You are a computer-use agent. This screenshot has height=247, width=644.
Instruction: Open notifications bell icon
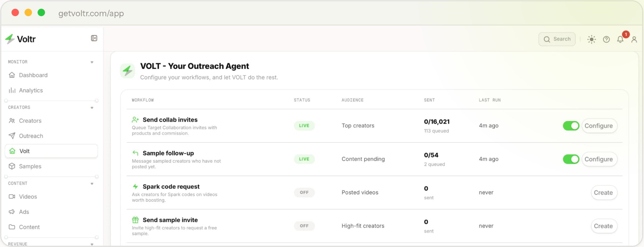[x=620, y=40]
